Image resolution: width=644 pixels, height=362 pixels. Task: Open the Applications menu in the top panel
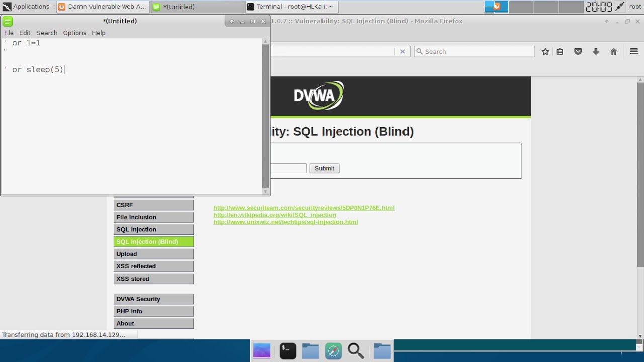point(26,7)
